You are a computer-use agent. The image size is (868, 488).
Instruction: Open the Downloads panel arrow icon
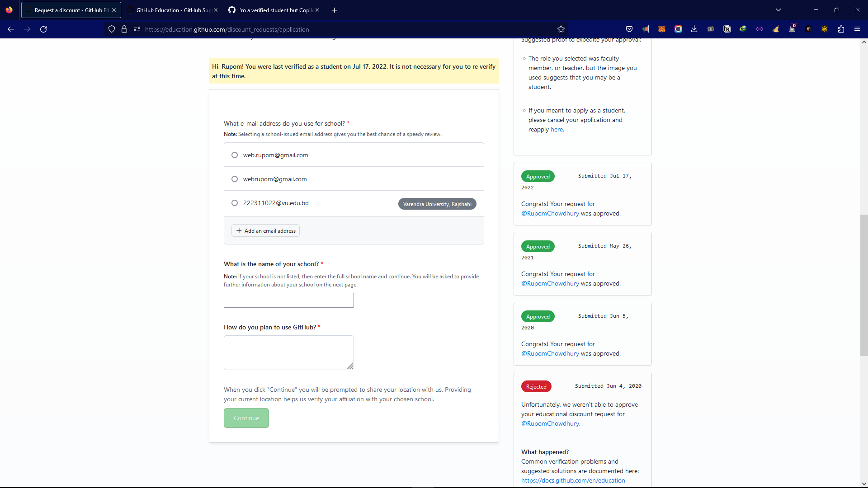694,29
